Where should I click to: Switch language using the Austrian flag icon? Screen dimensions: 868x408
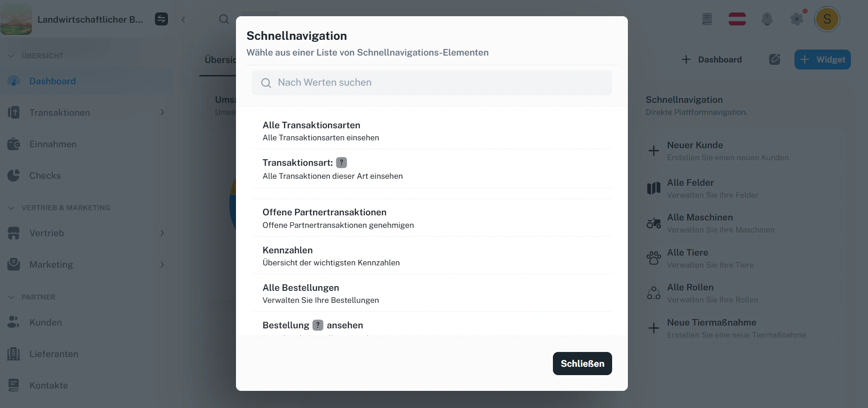[x=737, y=19]
